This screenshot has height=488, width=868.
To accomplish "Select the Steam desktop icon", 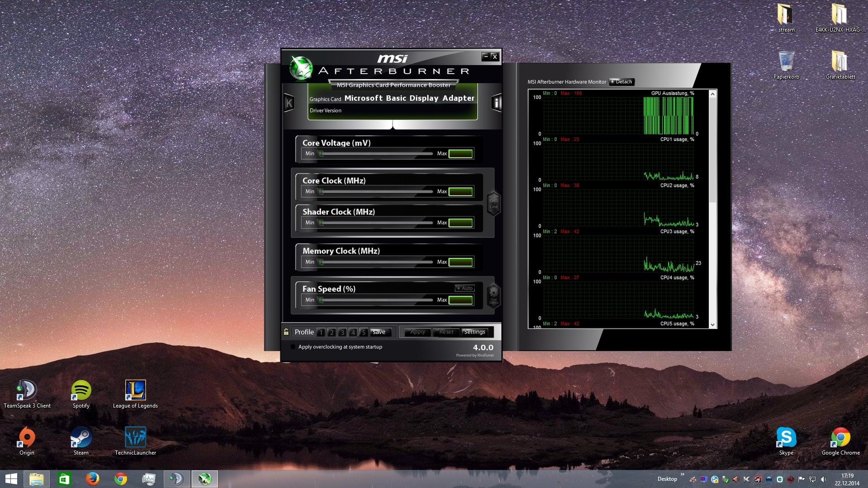I will (x=81, y=441).
